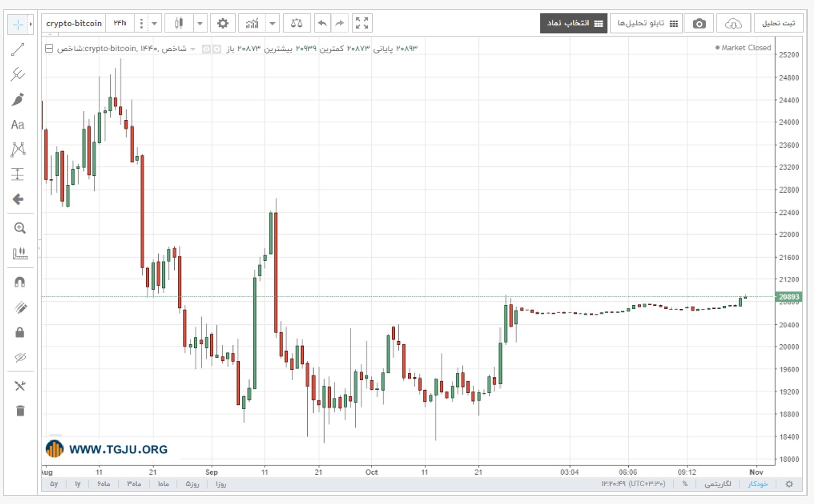The width and height of the screenshot is (814, 504).
Task: Activate the zoom in magnifier tool
Action: (x=20, y=228)
